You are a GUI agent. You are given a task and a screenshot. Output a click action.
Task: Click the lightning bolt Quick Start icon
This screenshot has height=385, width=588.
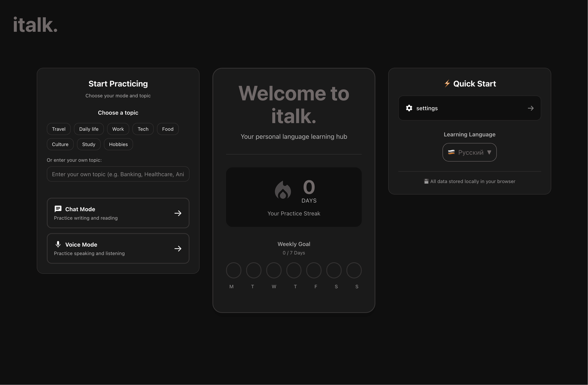[x=447, y=83]
